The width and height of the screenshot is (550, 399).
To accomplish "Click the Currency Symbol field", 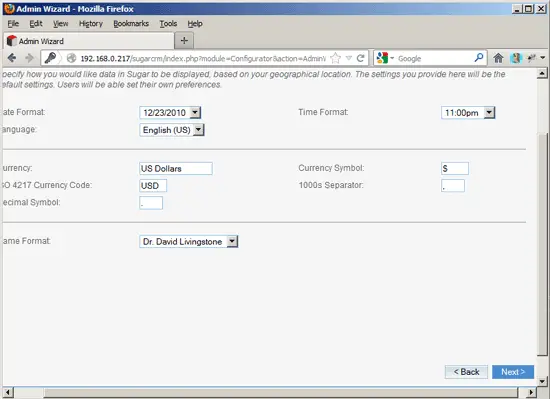I will [455, 168].
